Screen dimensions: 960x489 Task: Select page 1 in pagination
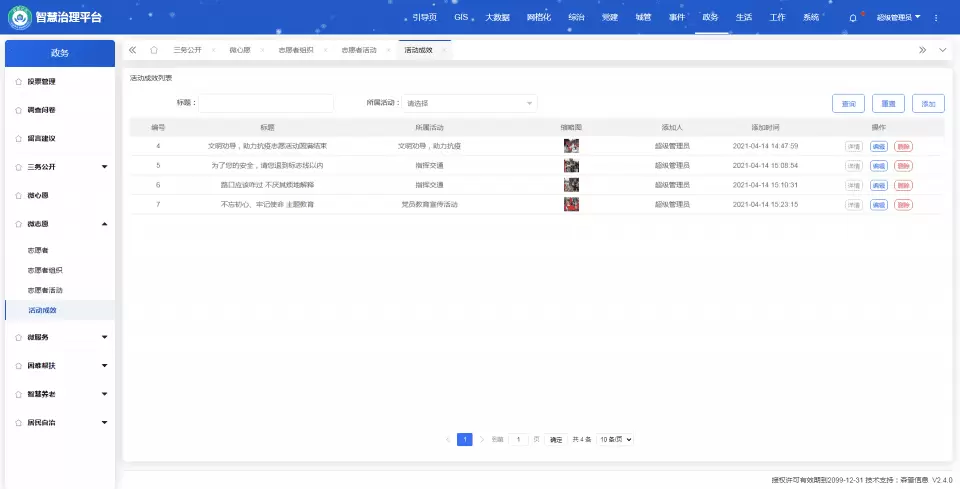(x=465, y=439)
